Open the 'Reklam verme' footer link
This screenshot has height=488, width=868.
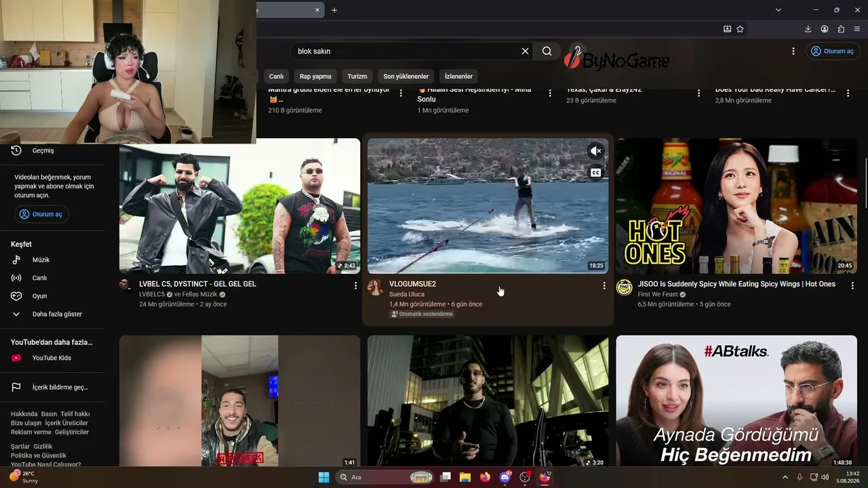(x=31, y=432)
